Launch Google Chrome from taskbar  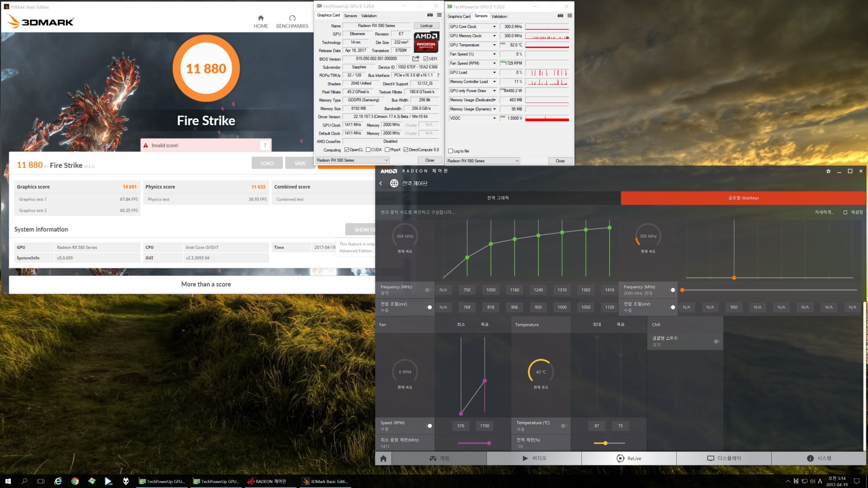click(x=75, y=481)
